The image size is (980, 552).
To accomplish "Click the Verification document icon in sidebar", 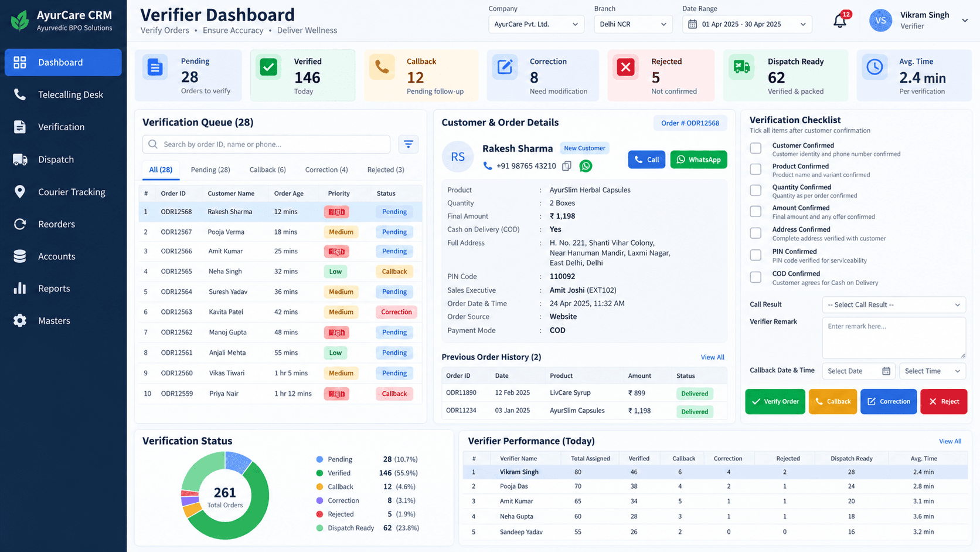I will click(x=20, y=127).
